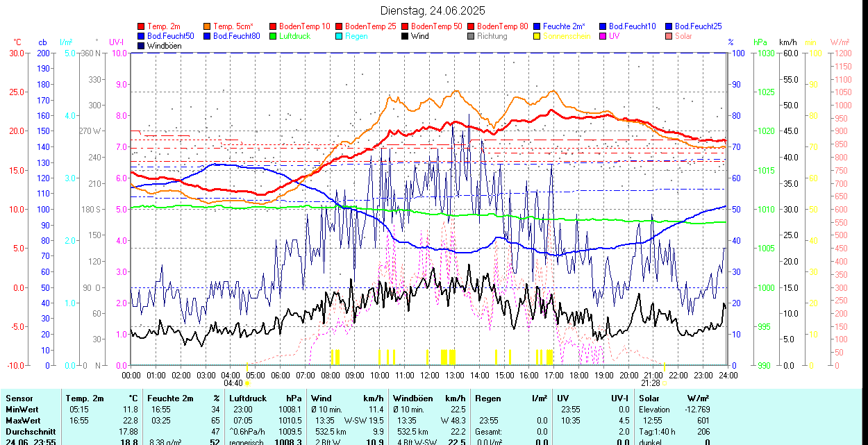Click the chart title Dienstag, 24.06.2025
Viewport: 868px width, 445px height.
[433, 10]
